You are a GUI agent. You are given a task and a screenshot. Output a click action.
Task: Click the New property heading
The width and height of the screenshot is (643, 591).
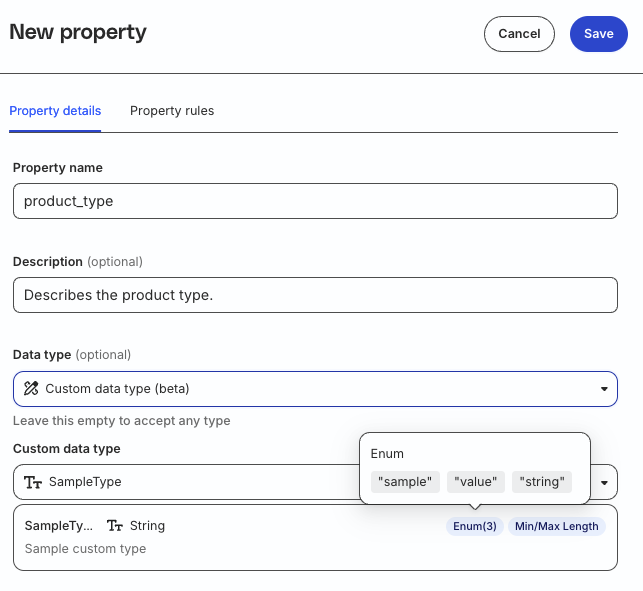78,32
